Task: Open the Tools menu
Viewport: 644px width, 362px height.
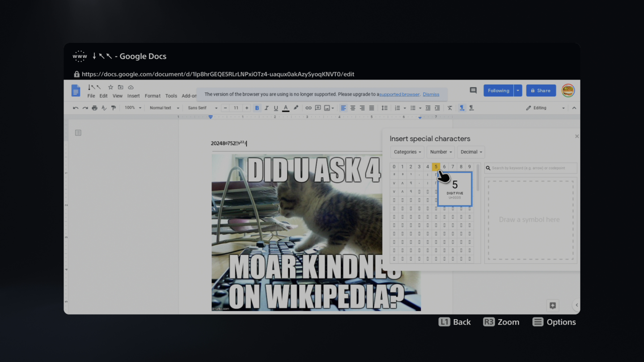Action: point(171,96)
